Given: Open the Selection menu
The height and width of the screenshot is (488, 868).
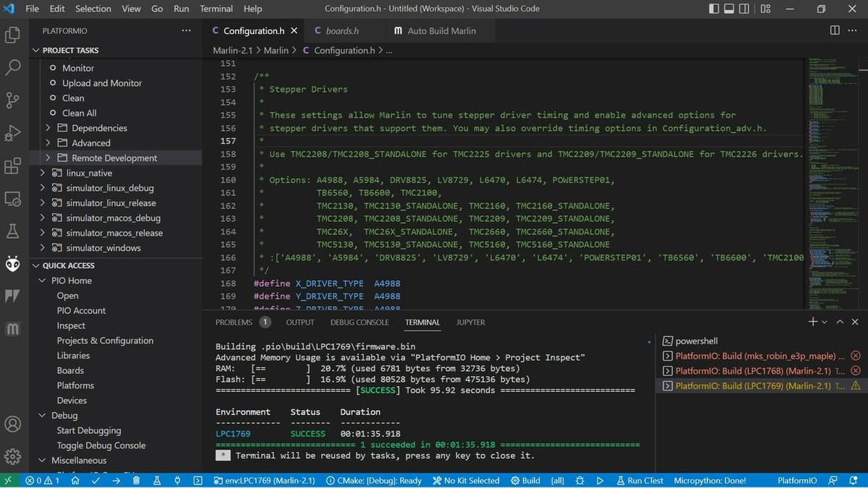Looking at the screenshot, I should [93, 9].
